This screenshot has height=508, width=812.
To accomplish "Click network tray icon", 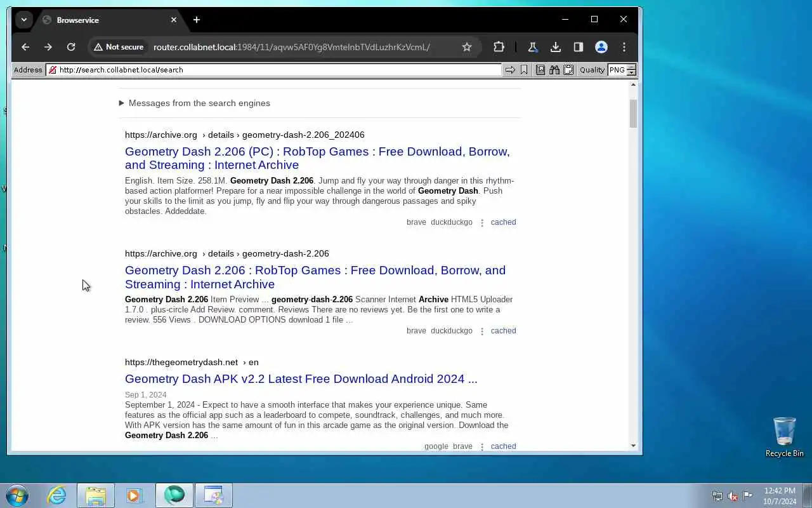I will pos(717,496).
